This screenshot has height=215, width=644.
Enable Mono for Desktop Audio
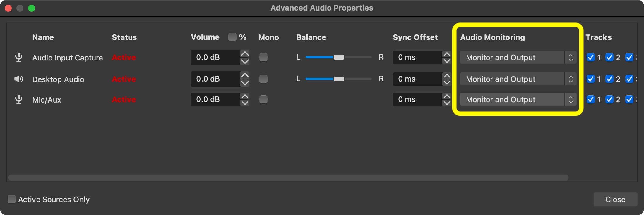pos(263,79)
